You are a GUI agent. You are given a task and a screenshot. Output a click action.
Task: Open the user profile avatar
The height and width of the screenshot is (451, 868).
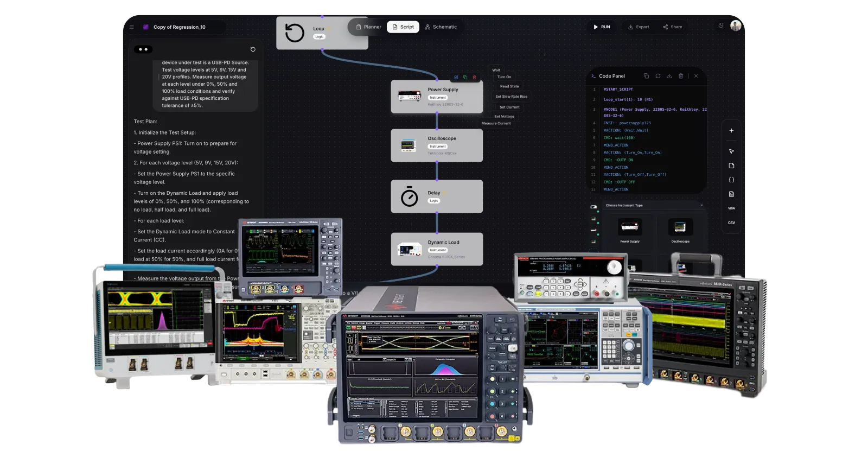[736, 26]
